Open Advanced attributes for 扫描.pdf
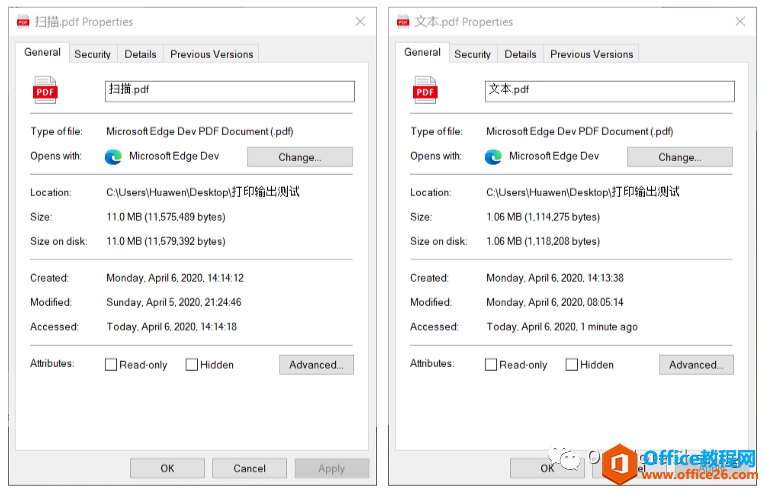The image size is (765, 492). (x=316, y=365)
